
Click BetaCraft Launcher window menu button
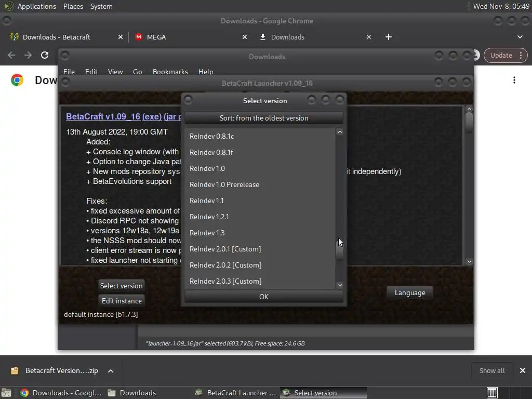pyautogui.click(x=65, y=82)
